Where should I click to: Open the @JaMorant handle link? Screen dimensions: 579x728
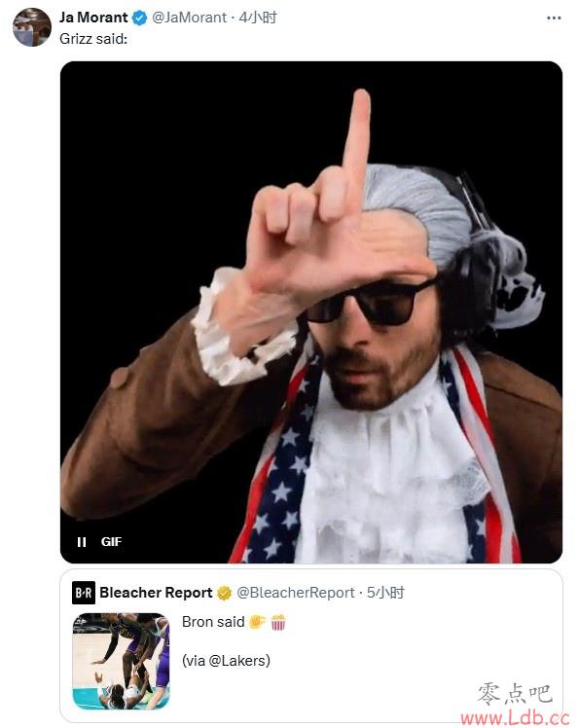point(189,18)
